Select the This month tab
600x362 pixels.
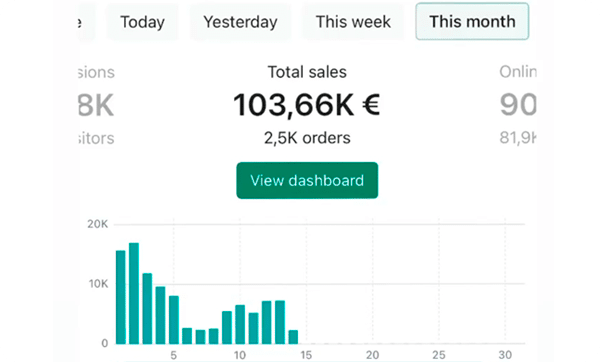[472, 21]
